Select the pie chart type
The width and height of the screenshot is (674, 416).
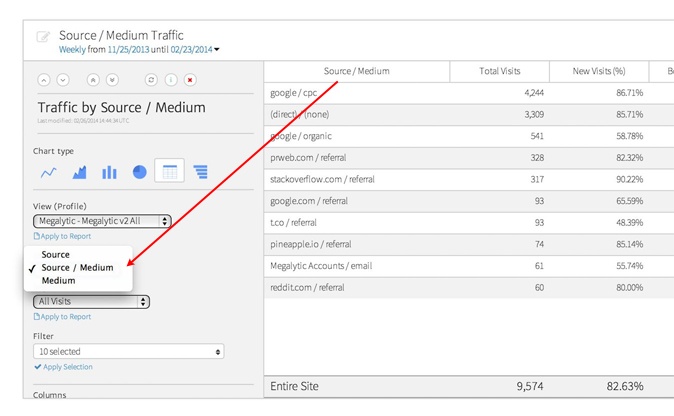coord(139,172)
